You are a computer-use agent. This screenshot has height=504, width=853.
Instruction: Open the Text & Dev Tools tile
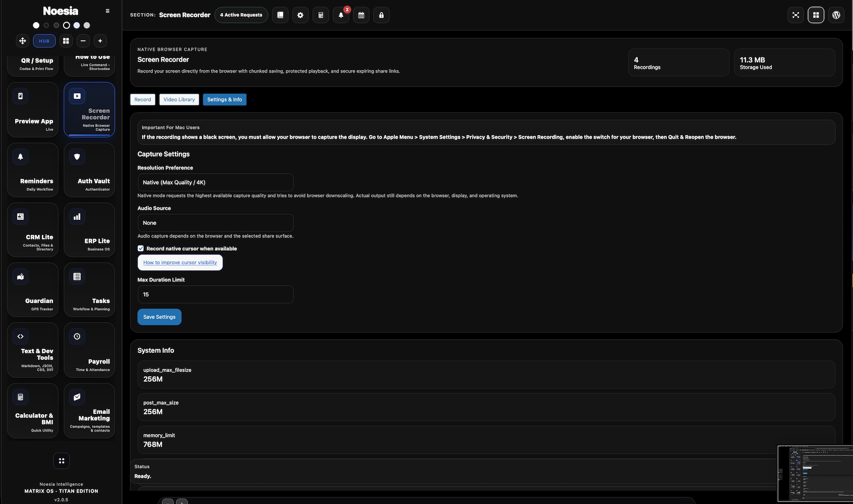coord(33,350)
